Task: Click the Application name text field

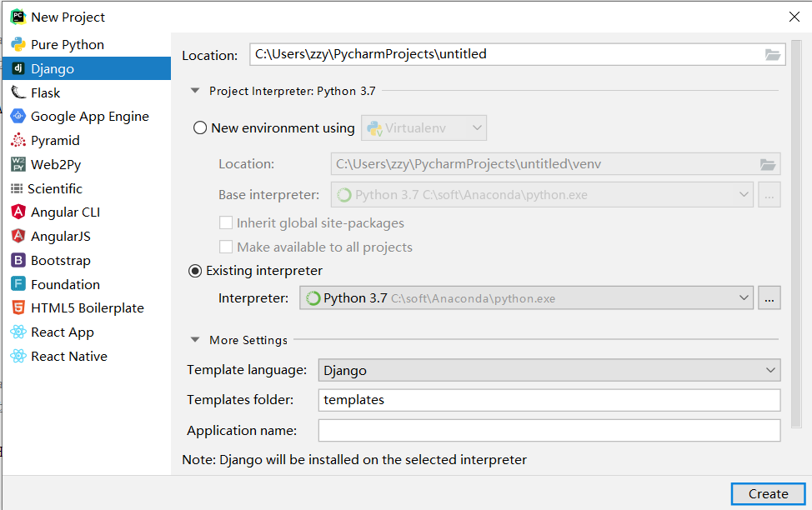Action: [x=549, y=431]
